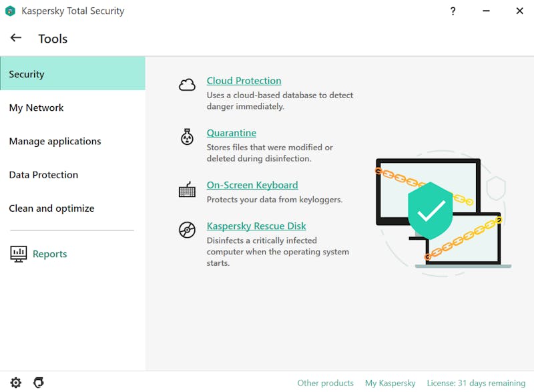This screenshot has height=392, width=534.
Task: Click Other products link in footer
Action: pos(325,383)
